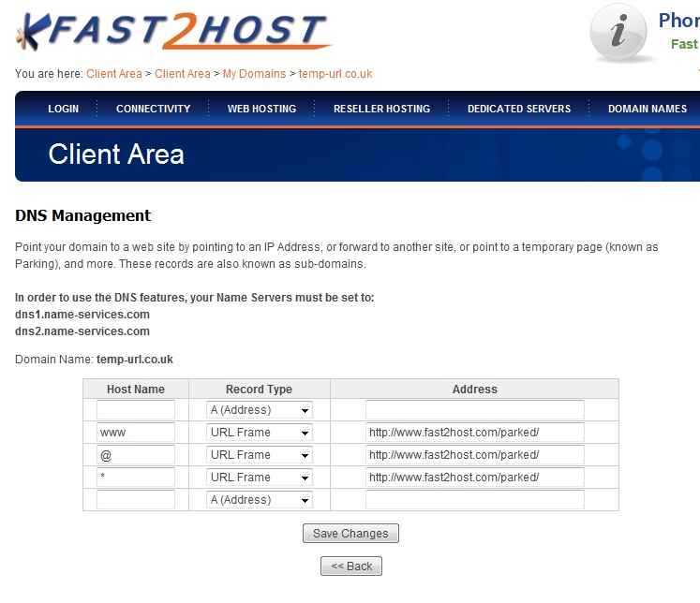
Task: Click the dns1.name-services.com text
Action: (82, 315)
